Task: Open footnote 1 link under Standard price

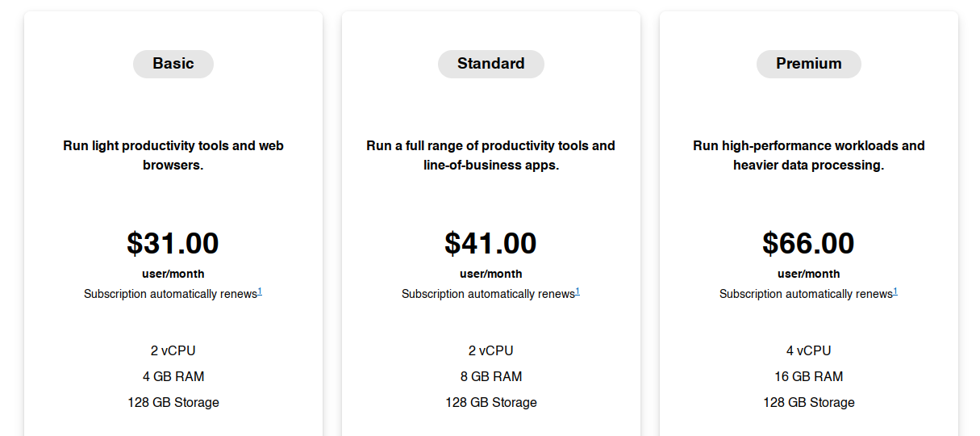Action: click(578, 291)
